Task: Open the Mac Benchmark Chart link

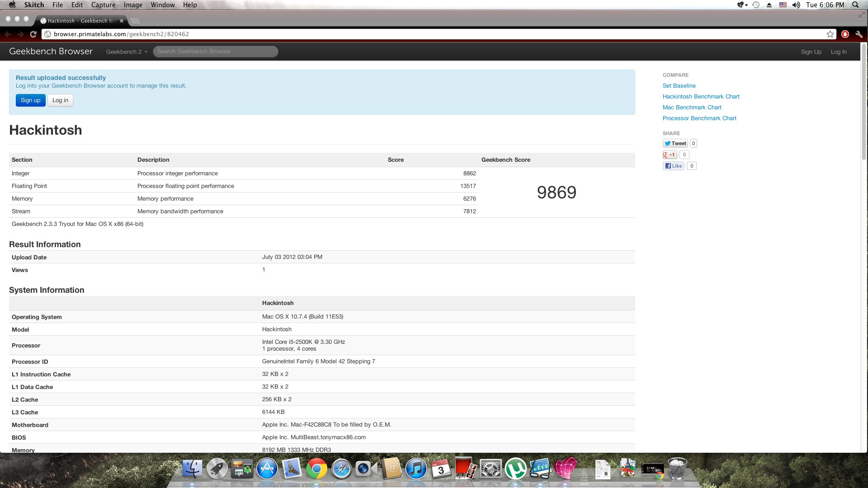Action: 692,108
